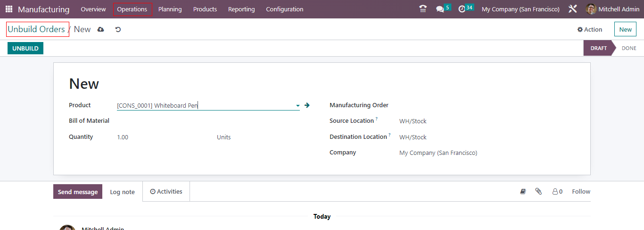Image resolution: width=644 pixels, height=230 pixels.
Task: Open Product record via arrow link
Action: (307, 105)
